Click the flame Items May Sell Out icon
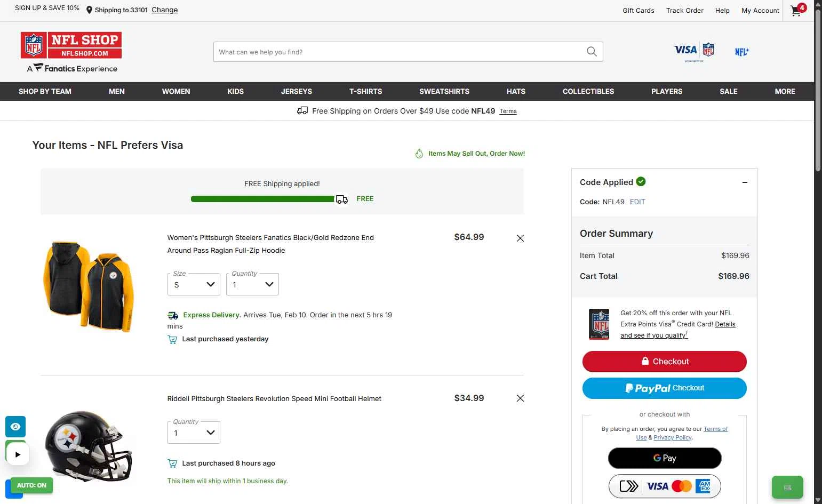The image size is (822, 504). click(419, 154)
